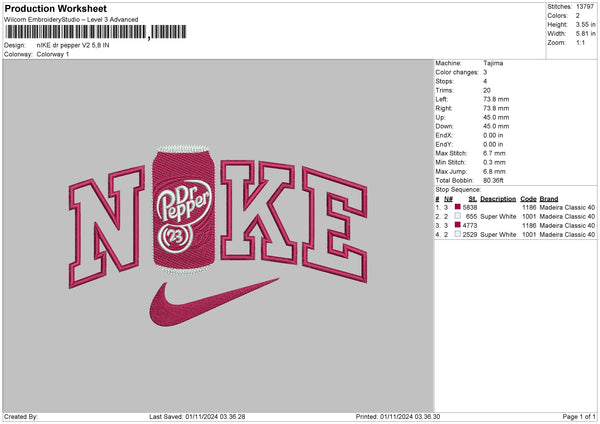This screenshot has height=424, width=600.
Task: Click stitch count '4773' in stop row 3
Action: pos(470,226)
